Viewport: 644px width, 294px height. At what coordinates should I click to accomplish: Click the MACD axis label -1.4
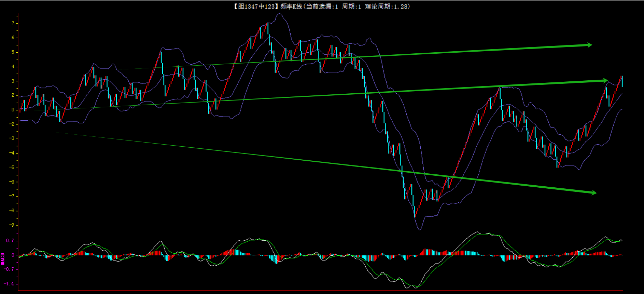tap(9, 284)
